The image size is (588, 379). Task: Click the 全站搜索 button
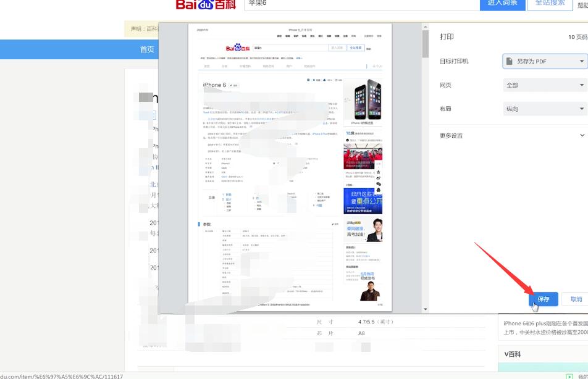(550, 4)
